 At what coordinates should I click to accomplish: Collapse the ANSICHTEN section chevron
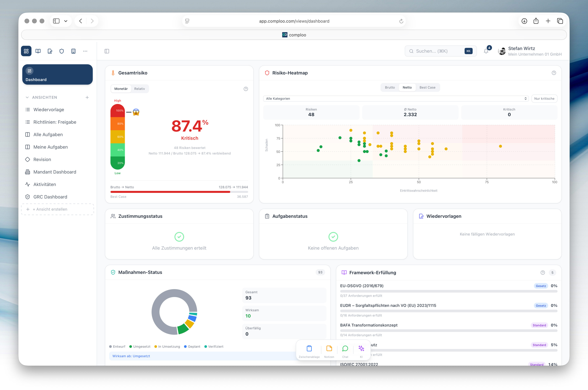(x=27, y=97)
